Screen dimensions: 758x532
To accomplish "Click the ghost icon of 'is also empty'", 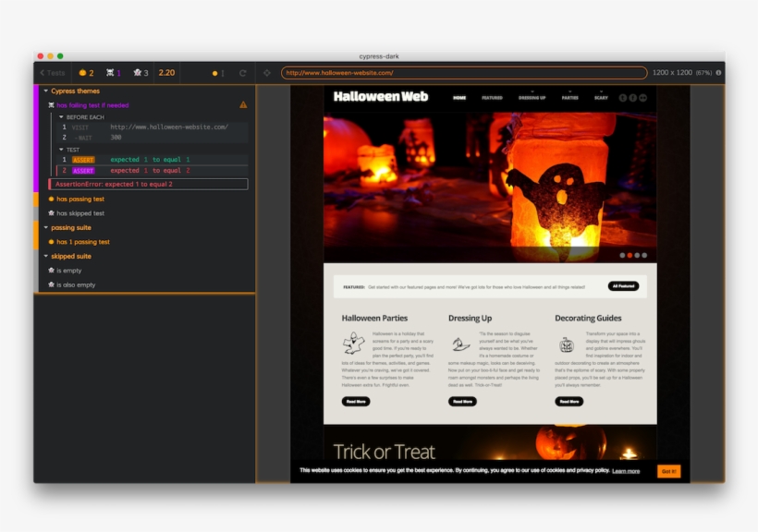I will click(x=51, y=284).
